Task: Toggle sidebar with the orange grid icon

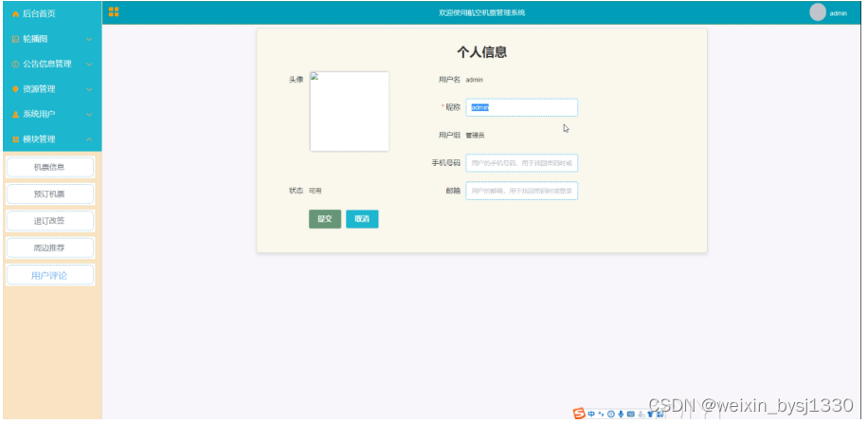Action: (x=114, y=12)
